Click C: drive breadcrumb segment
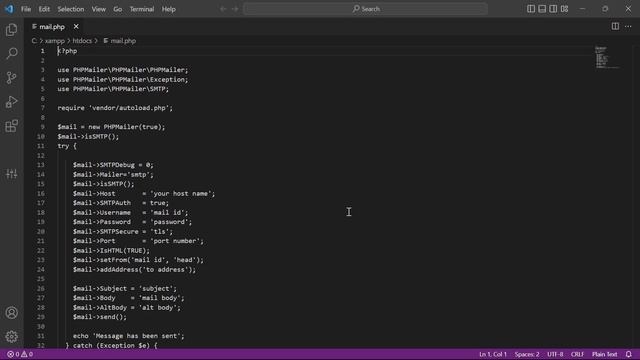 point(34,41)
